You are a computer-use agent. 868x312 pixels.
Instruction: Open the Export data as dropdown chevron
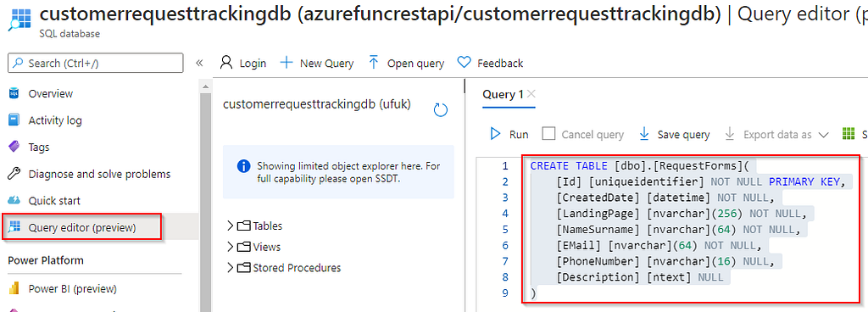(x=823, y=135)
